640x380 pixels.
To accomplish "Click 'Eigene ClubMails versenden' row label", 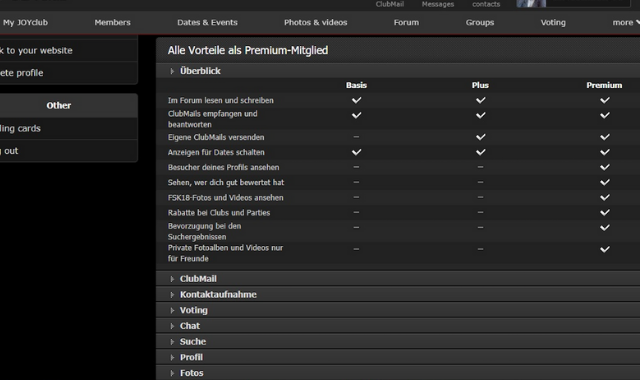I will pos(216,137).
